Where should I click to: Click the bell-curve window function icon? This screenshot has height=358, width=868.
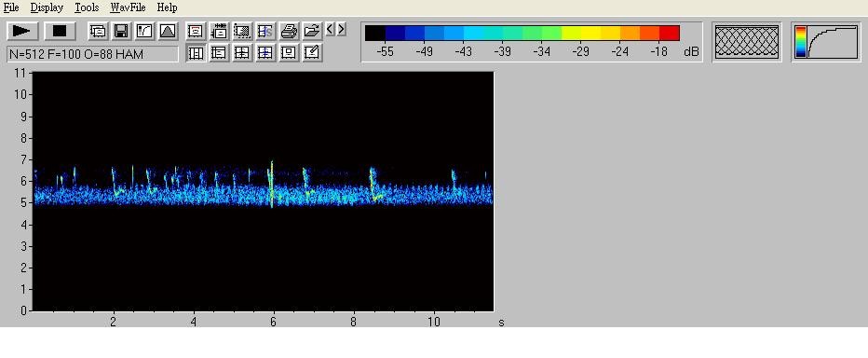(168, 31)
